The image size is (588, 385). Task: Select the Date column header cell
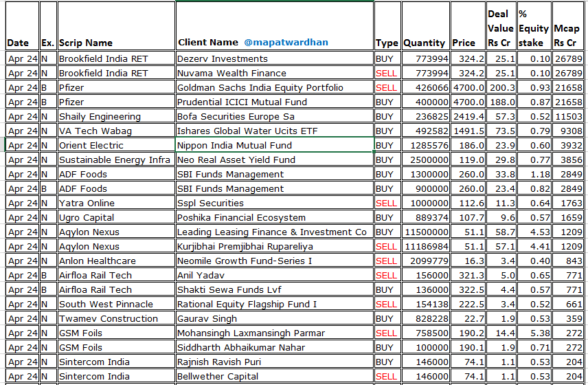click(22, 26)
